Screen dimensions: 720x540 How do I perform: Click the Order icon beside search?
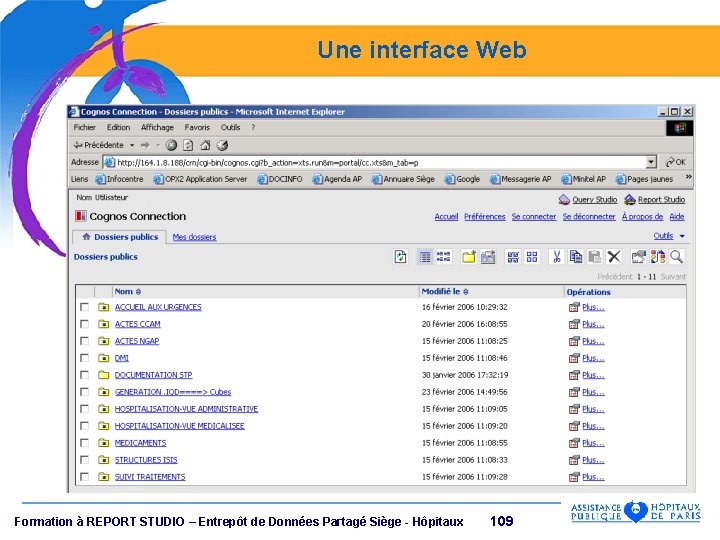point(658,257)
